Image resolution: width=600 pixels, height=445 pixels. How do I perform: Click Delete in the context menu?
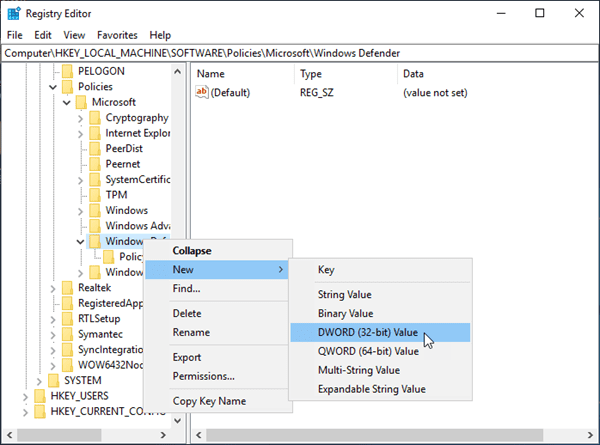217,313
